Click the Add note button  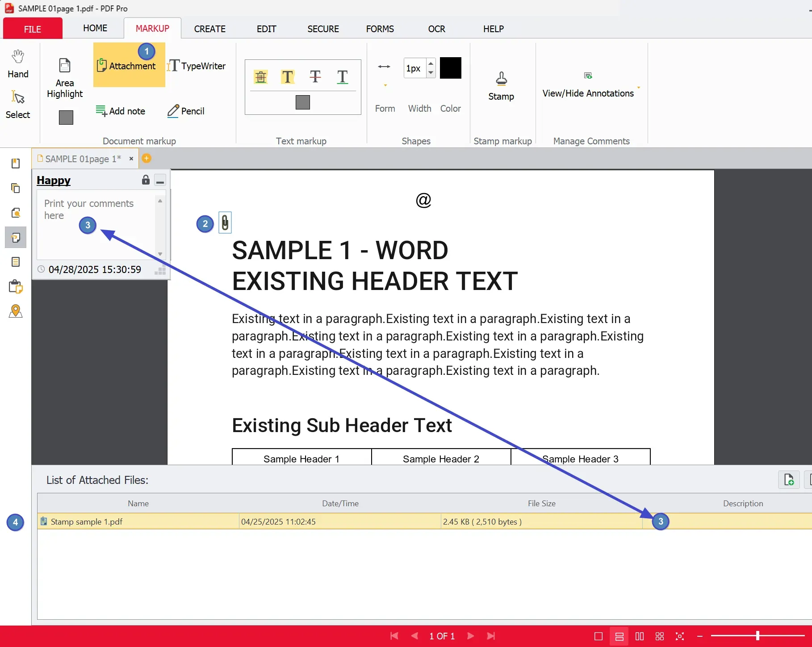point(121,111)
